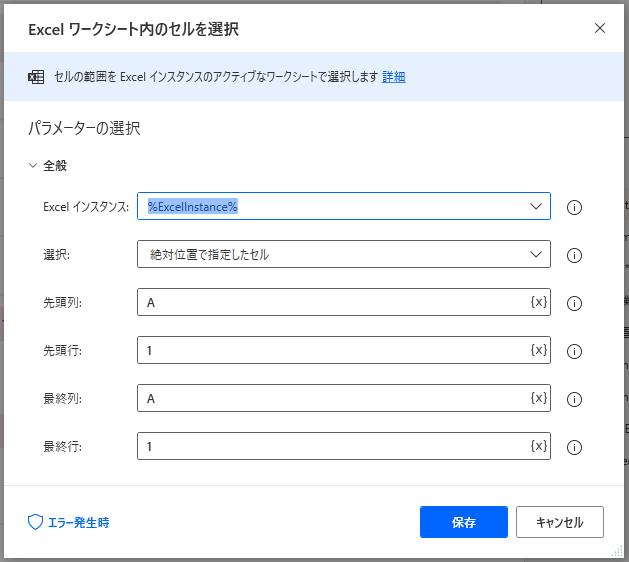Open the Excel インスタンス dropdown
The width and height of the screenshot is (629, 562).
(534, 206)
